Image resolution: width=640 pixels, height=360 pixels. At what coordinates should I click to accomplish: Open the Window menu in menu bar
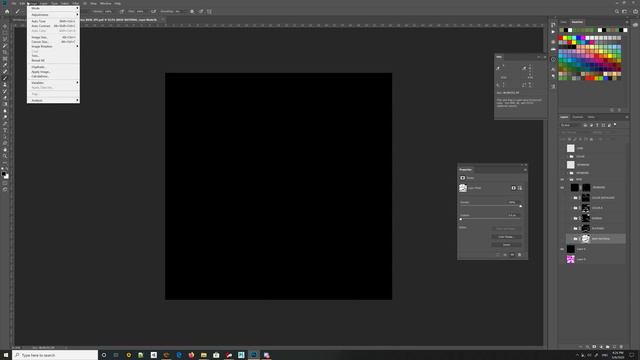[105, 3]
